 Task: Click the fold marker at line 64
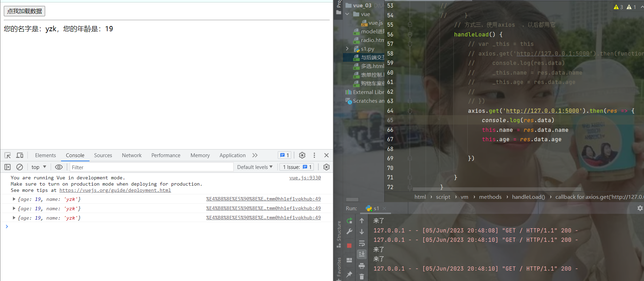click(410, 111)
